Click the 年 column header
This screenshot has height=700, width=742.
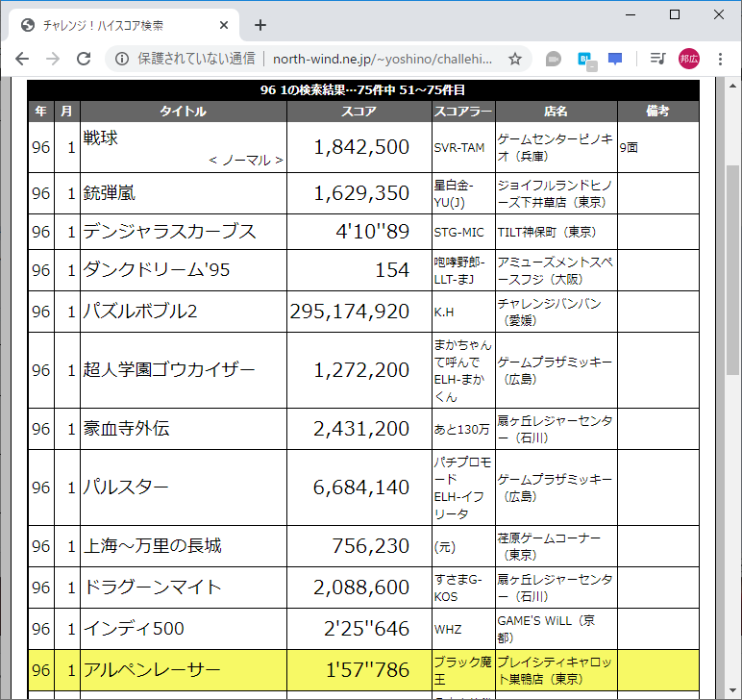click(41, 112)
